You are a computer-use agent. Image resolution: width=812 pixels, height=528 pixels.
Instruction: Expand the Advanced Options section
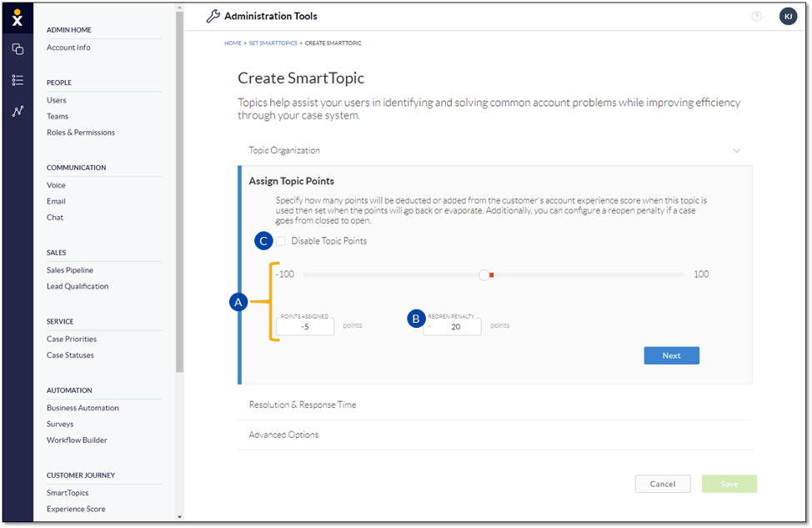(283, 435)
